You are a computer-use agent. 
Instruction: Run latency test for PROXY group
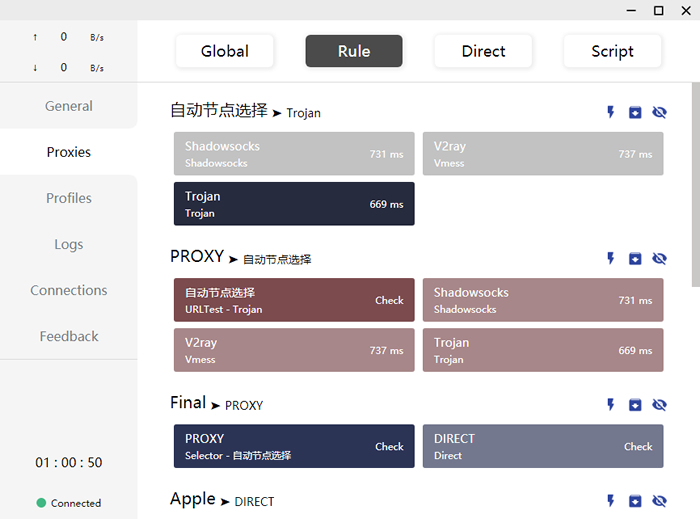(x=611, y=258)
